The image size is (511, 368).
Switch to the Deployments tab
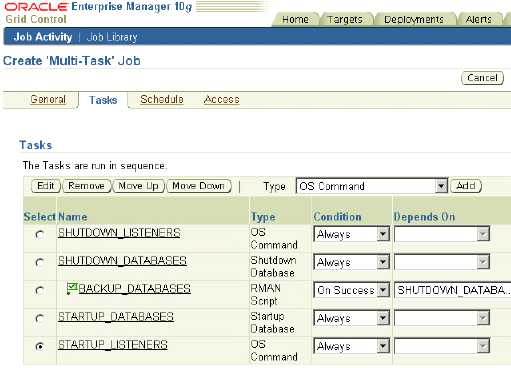tap(414, 19)
